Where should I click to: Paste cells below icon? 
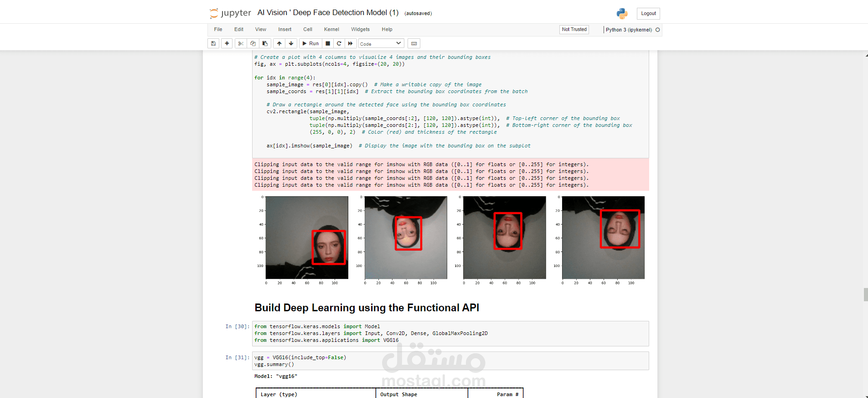265,43
